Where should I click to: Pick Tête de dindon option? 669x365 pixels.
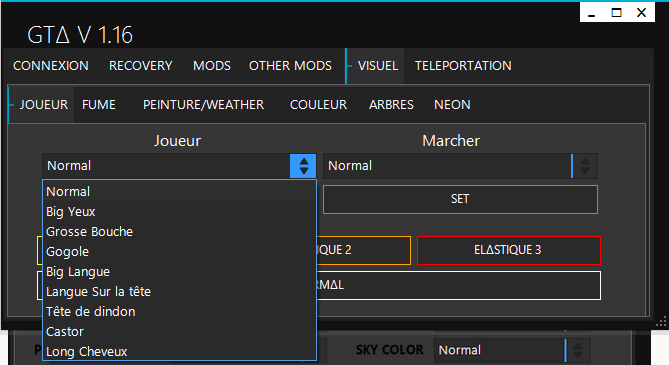coord(179,312)
